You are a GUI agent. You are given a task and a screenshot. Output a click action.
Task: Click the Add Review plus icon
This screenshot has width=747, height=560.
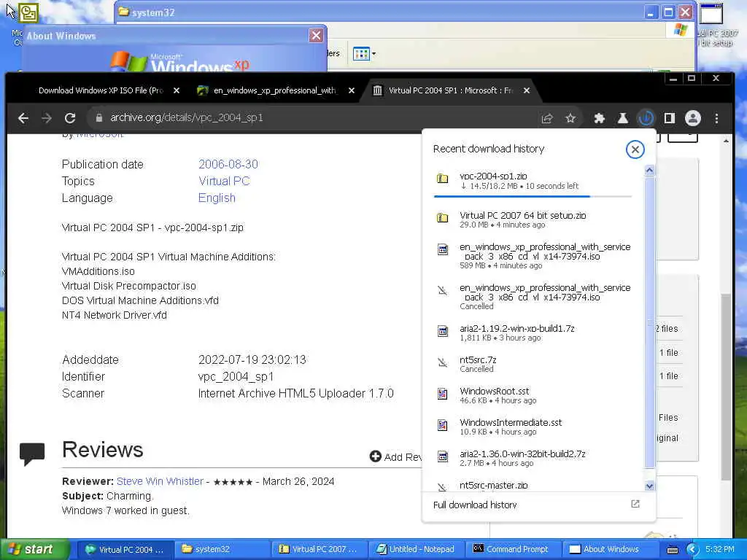[376, 456]
